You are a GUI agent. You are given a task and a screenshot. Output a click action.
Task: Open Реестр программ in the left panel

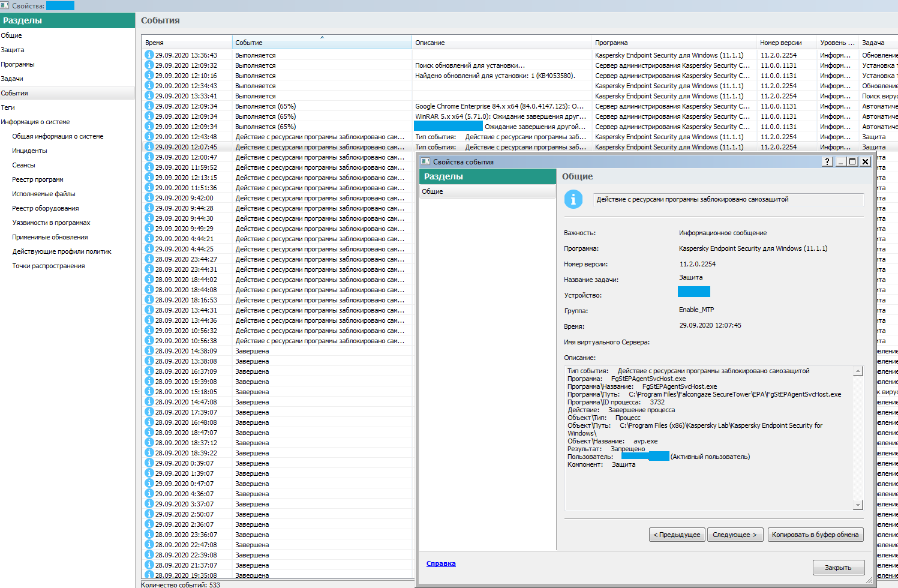click(x=38, y=179)
